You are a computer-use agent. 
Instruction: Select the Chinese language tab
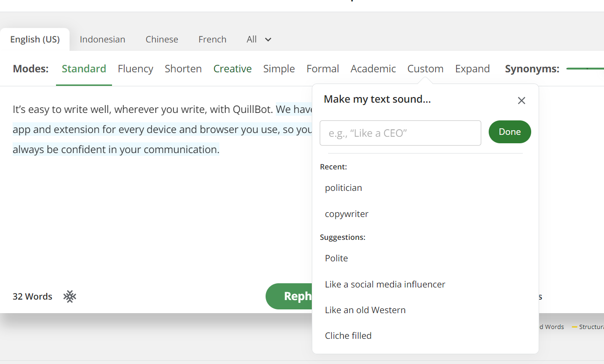coord(162,40)
